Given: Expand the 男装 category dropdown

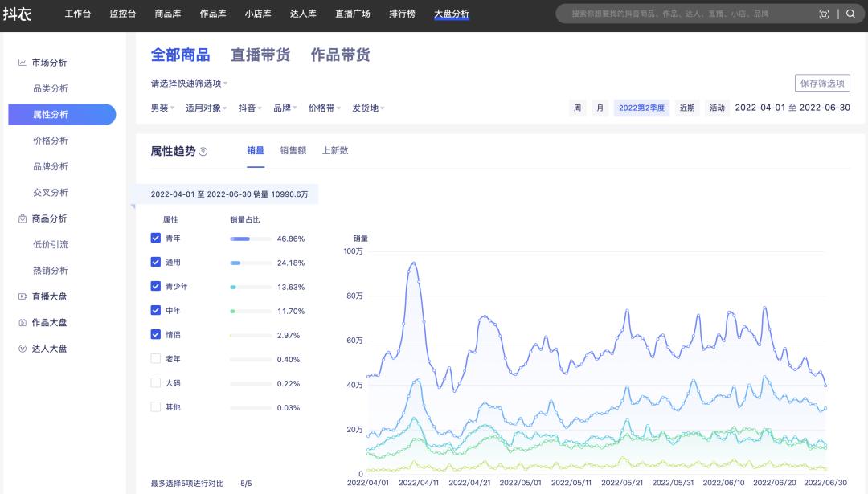Looking at the screenshot, I should (162, 108).
